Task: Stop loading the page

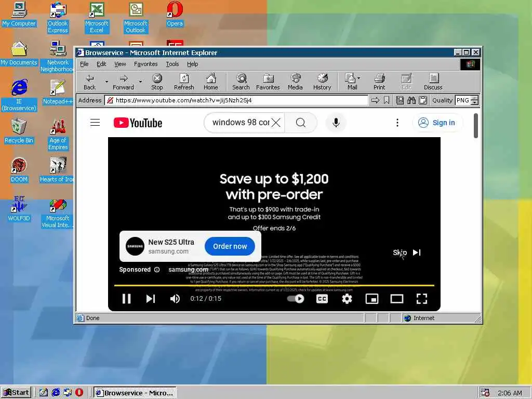Action: pos(157,82)
